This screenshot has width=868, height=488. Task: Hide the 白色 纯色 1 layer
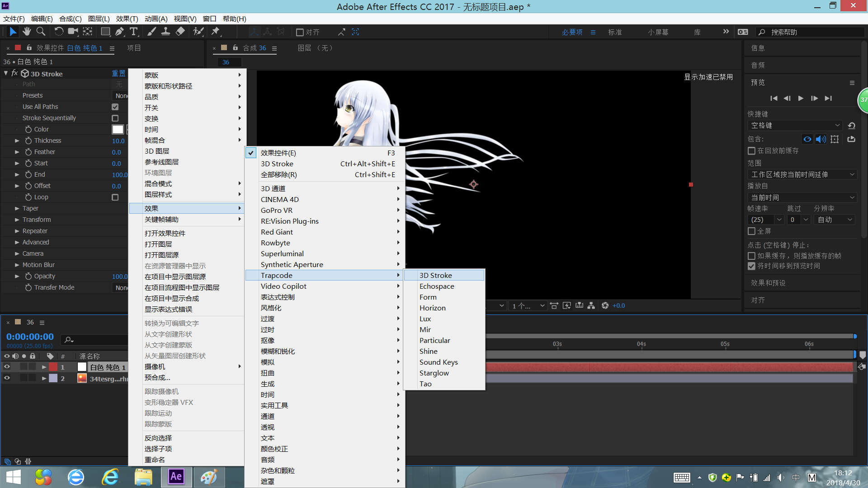(7, 367)
